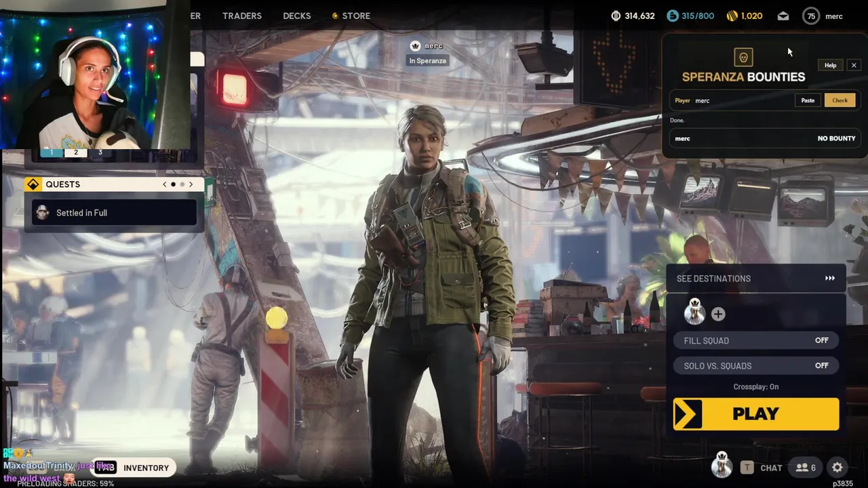Select loadout slot 1 tab

click(52, 152)
